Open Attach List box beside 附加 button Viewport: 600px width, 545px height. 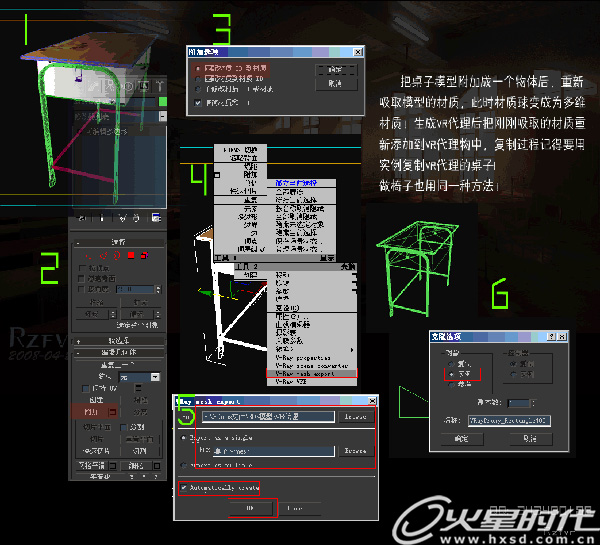tap(112, 412)
